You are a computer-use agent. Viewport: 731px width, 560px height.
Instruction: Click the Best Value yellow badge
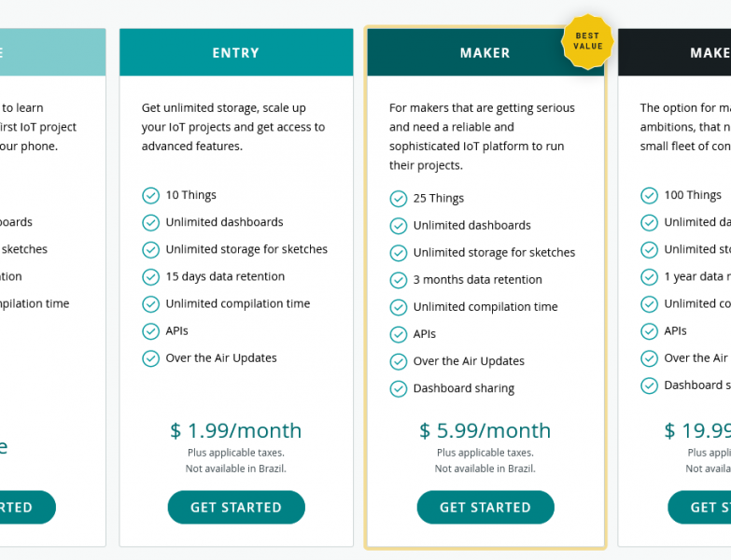pos(587,41)
